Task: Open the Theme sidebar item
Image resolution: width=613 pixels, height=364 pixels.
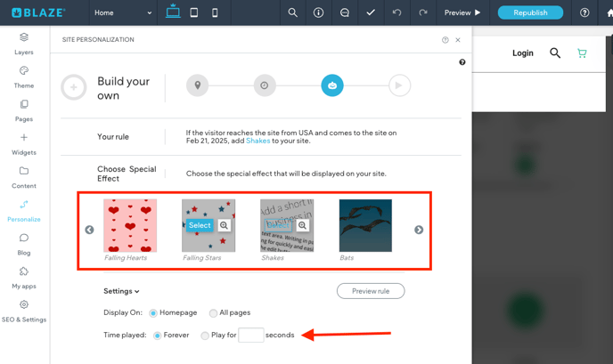Action: coord(24,77)
